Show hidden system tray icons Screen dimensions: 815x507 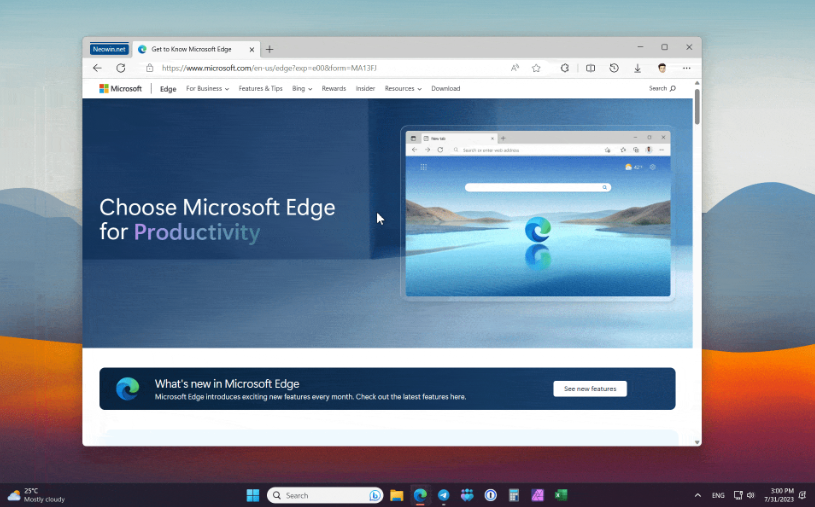(698, 495)
